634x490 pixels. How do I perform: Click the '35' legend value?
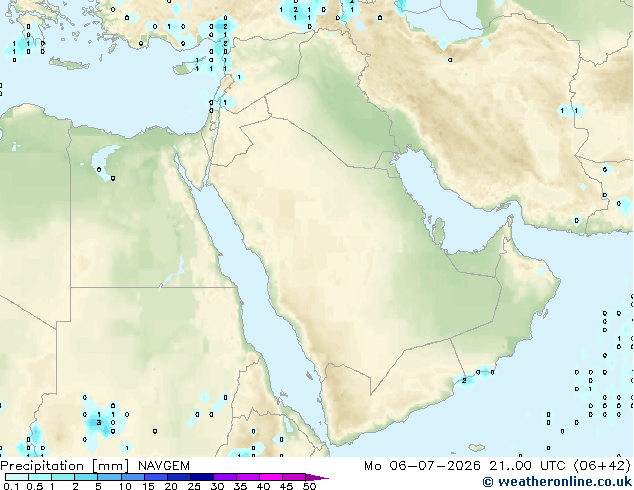[x=240, y=486]
